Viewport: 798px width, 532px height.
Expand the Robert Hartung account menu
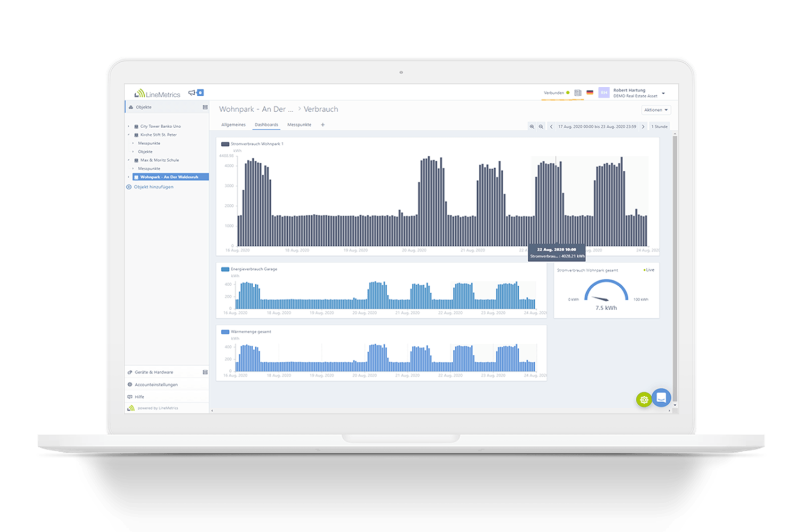coord(663,93)
